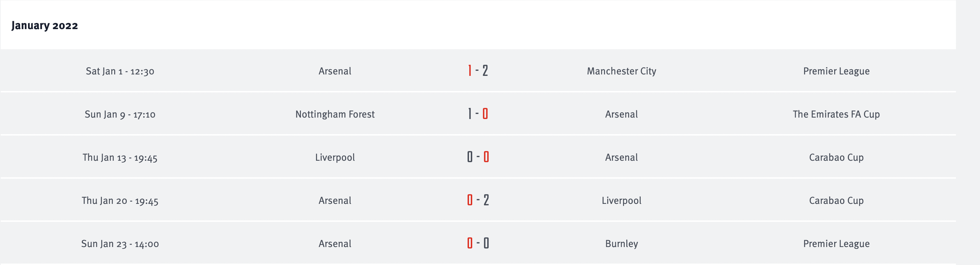Click Liverpool home team on Jan 13
The height and width of the screenshot is (265, 980).
tap(335, 157)
